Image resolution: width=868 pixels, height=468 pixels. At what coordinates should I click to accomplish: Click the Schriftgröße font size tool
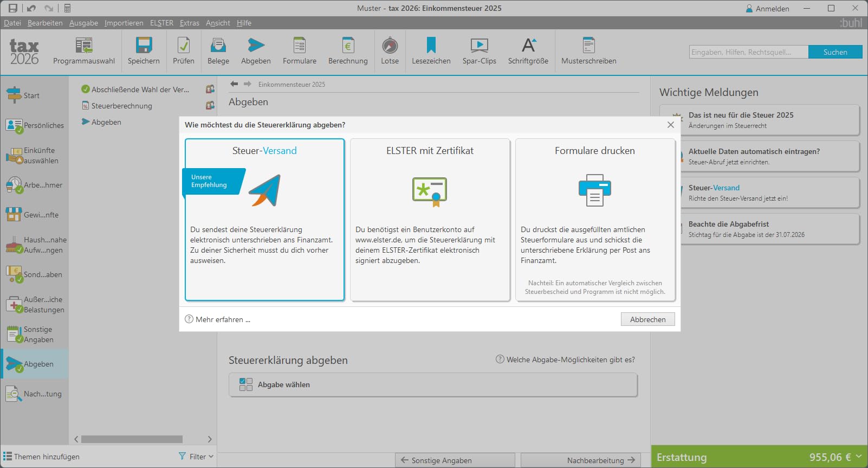[528, 46]
